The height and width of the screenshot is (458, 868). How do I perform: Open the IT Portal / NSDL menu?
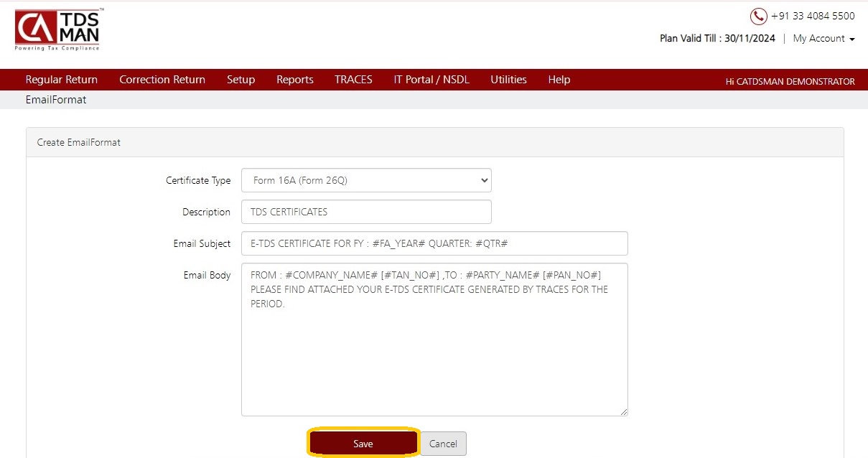431,80
